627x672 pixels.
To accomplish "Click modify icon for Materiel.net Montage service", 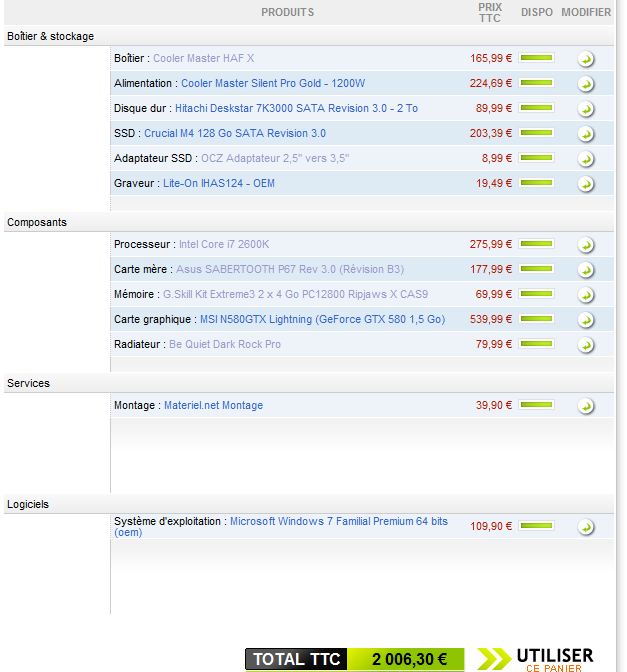I will (586, 406).
